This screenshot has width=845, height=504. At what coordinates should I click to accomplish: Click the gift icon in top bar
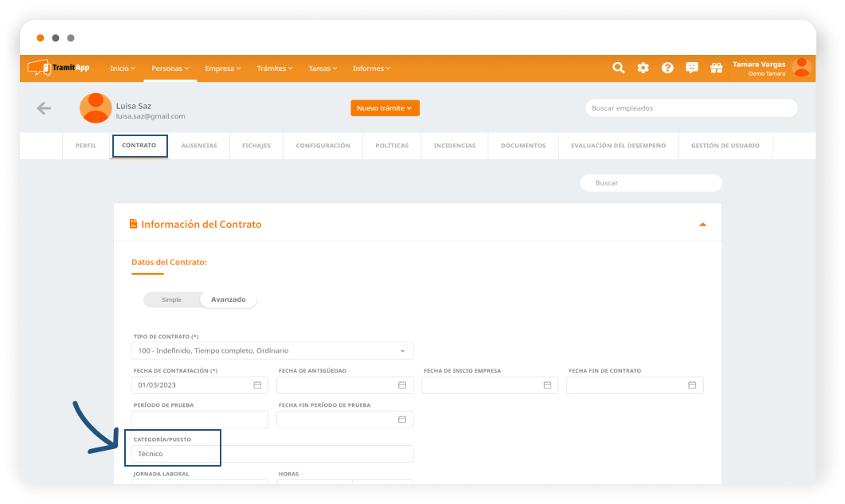point(716,68)
